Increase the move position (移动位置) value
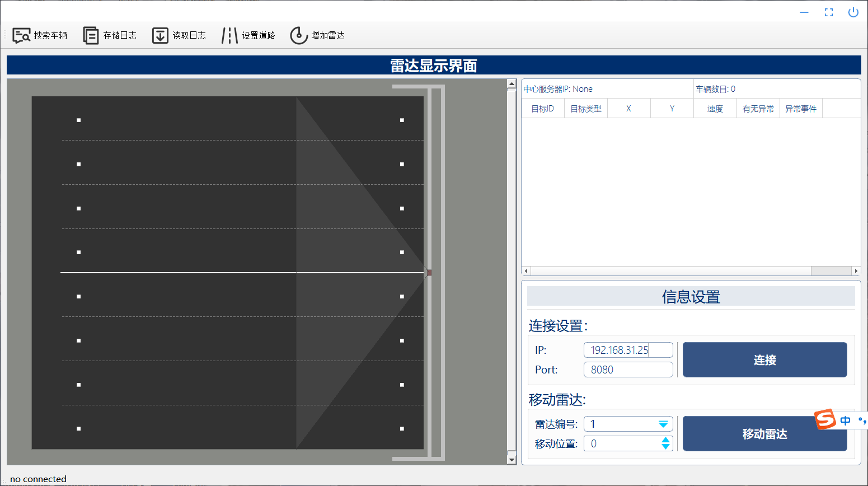Screen dimensions: 868x486 pyautogui.click(x=665, y=440)
